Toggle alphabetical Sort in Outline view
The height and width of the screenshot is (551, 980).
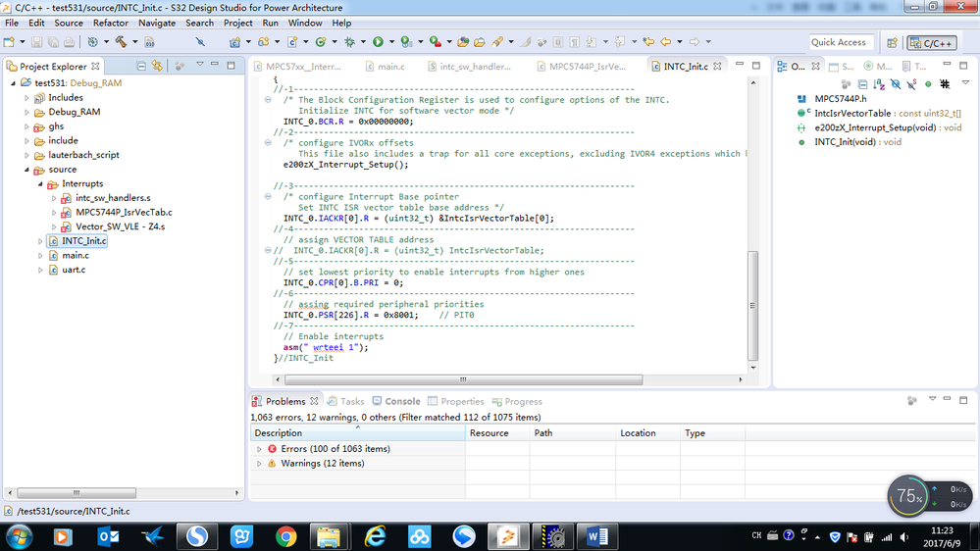coord(879,83)
